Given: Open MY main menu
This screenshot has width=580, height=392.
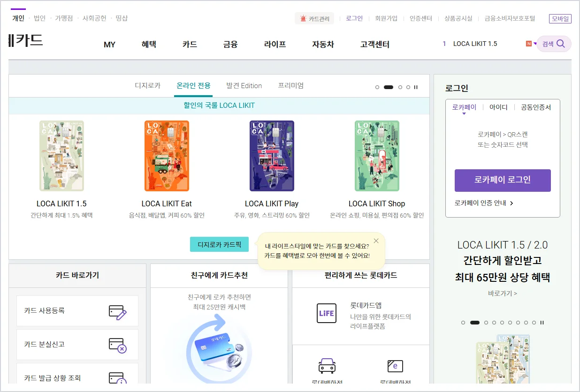Looking at the screenshot, I should (x=109, y=45).
